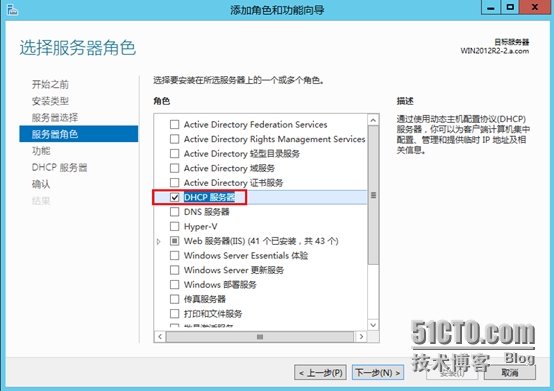Expand the Web 服务器(IIS) tree node
The height and width of the screenshot is (391, 554).
tap(159, 241)
